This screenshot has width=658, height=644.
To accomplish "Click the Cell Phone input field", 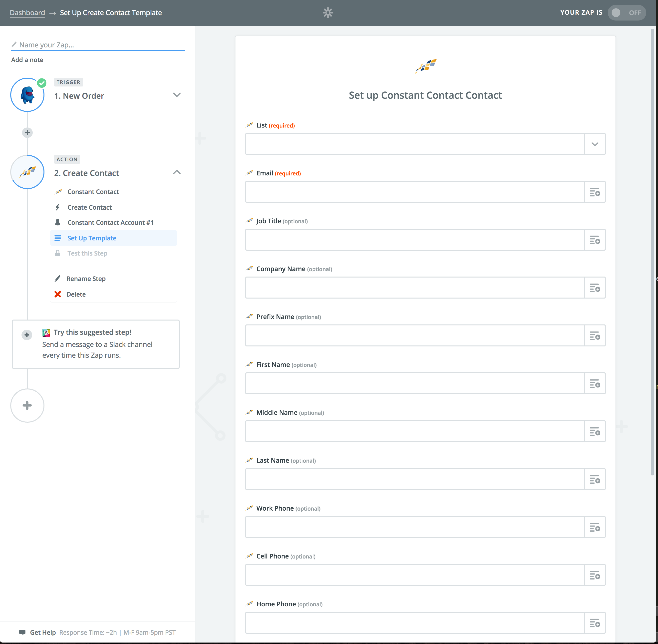I will (414, 575).
